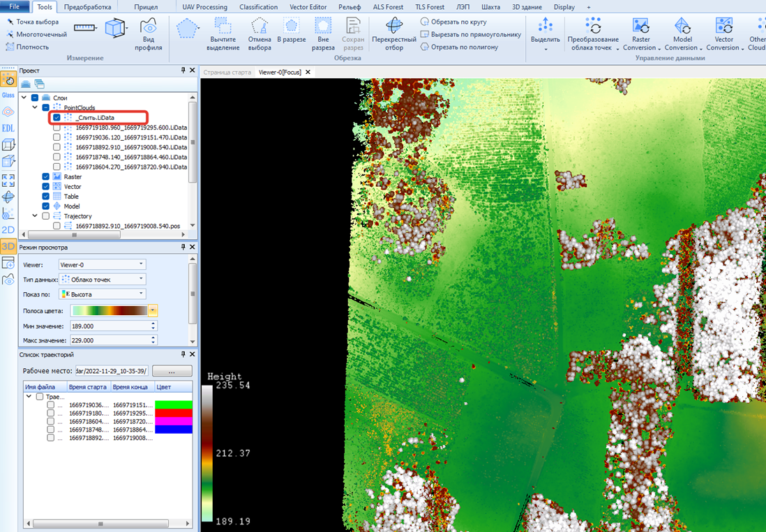The height and width of the screenshot is (532, 766).
Task: Click Вычтите выделение subtract selection tool
Action: (223, 34)
